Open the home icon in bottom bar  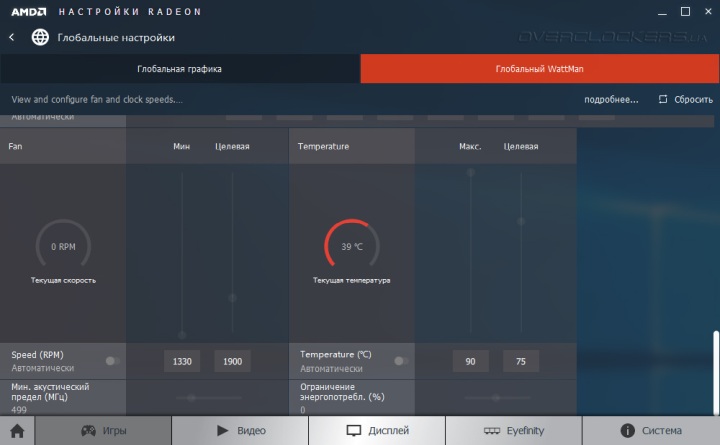point(17,431)
